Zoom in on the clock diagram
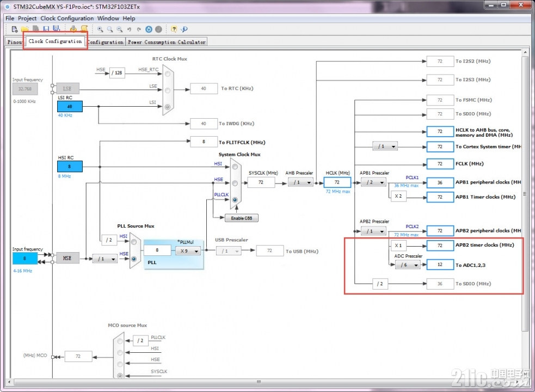 pyautogui.click(x=100, y=29)
